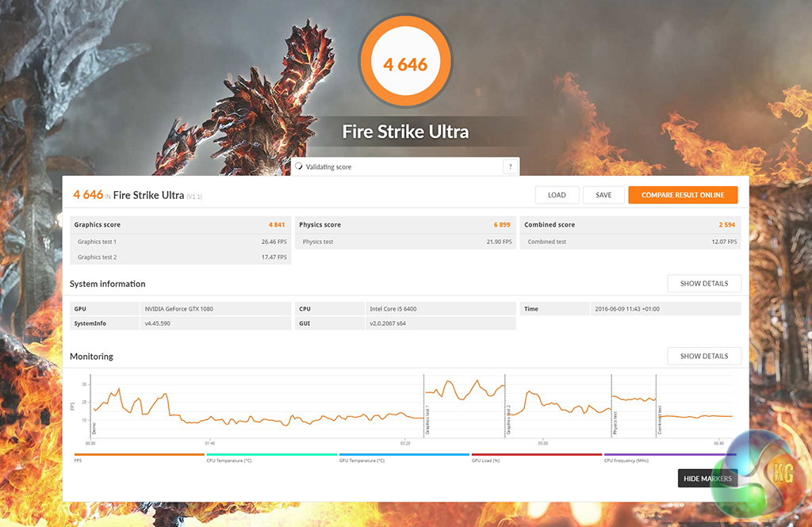Click Combined test value 12.07 FPS

click(724, 242)
